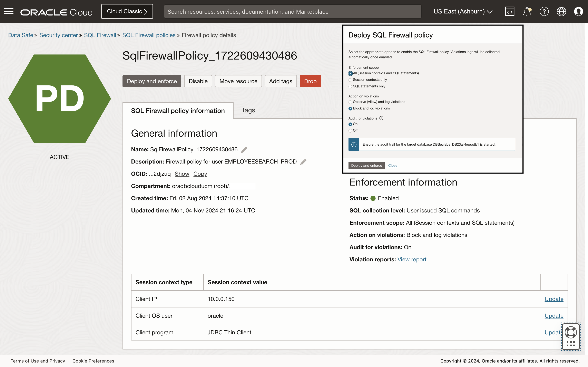
Task: Open the help question mark icon
Action: [x=544, y=11]
